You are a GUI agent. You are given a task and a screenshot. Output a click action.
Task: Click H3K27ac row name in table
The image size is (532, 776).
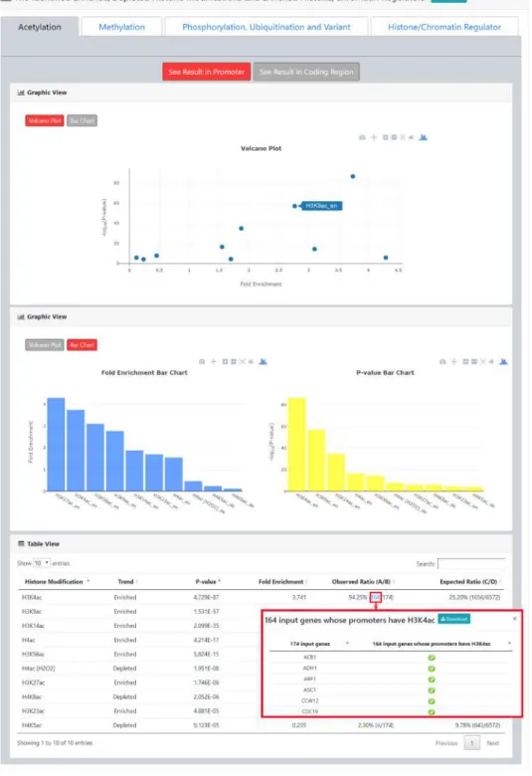point(33,682)
